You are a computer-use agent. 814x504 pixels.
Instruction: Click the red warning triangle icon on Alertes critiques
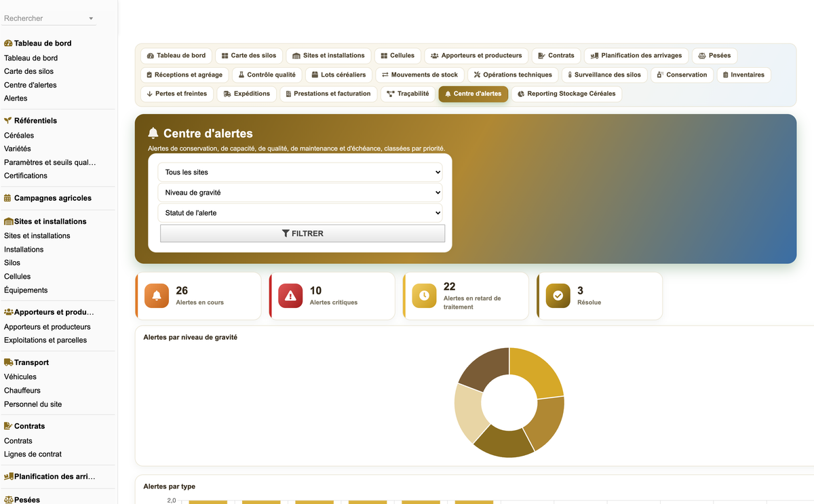290,296
